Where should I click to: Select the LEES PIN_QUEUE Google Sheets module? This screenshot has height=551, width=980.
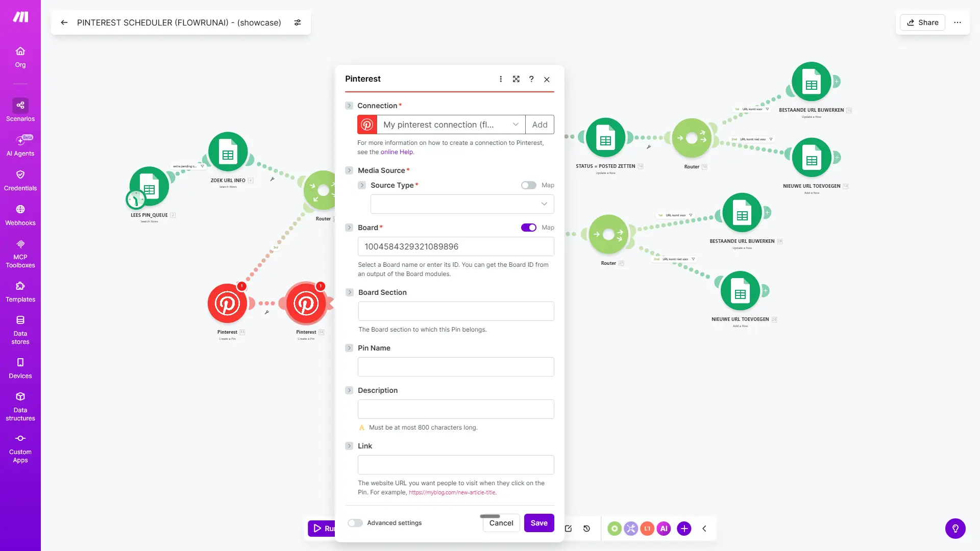coord(150,187)
